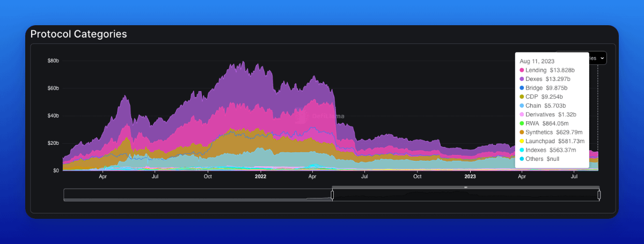Click the 2023 x-axis label
644x244 pixels.
click(470, 176)
